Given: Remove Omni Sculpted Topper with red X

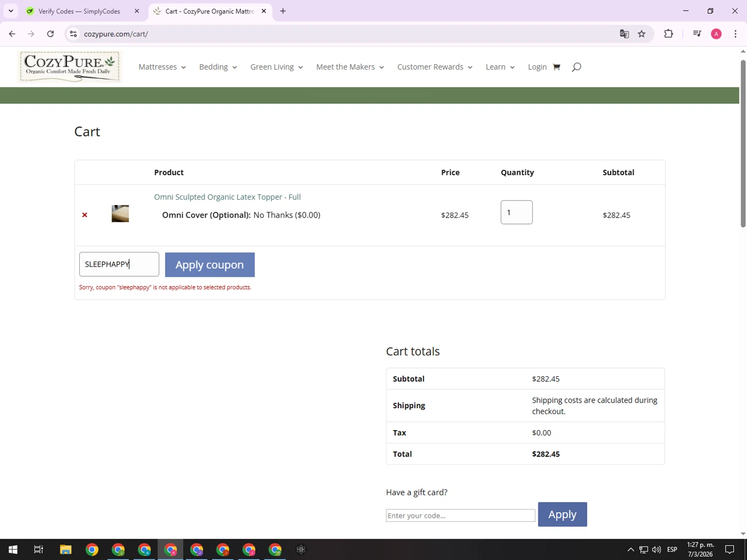Looking at the screenshot, I should point(85,215).
